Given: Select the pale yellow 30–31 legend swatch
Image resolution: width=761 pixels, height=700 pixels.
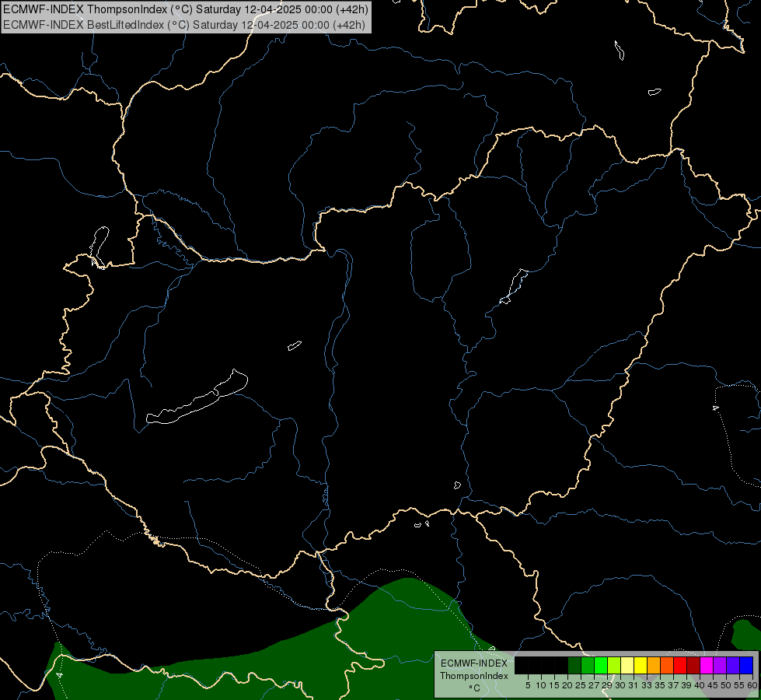Looking at the screenshot, I should [627, 665].
